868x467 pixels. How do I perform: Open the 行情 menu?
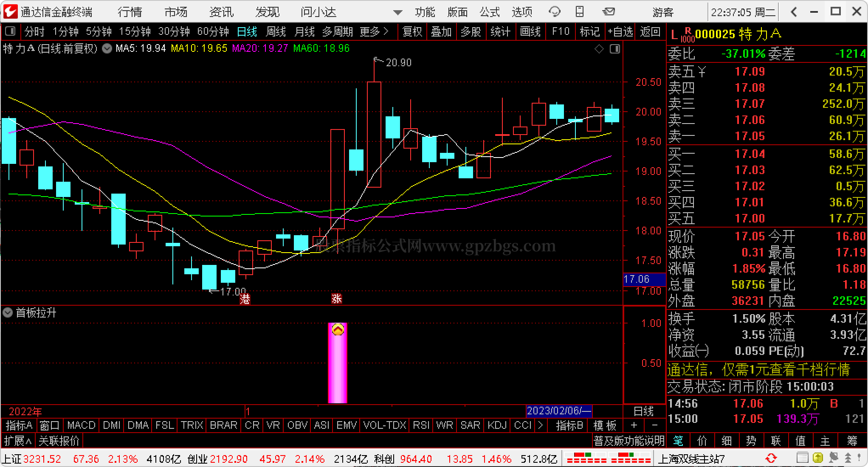coord(130,12)
